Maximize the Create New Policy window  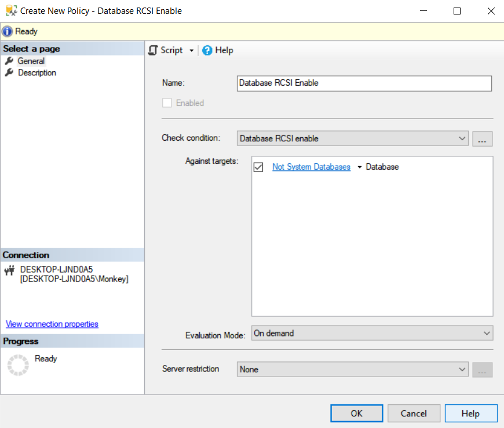coord(456,11)
